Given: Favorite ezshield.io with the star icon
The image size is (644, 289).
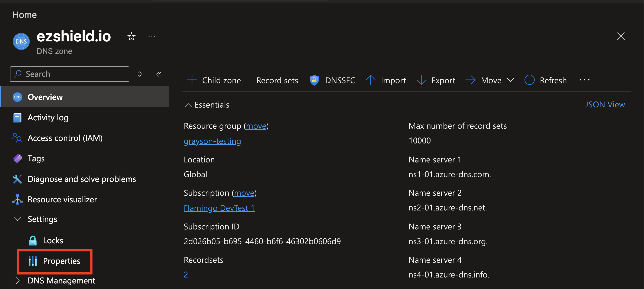Looking at the screenshot, I should click(131, 36).
